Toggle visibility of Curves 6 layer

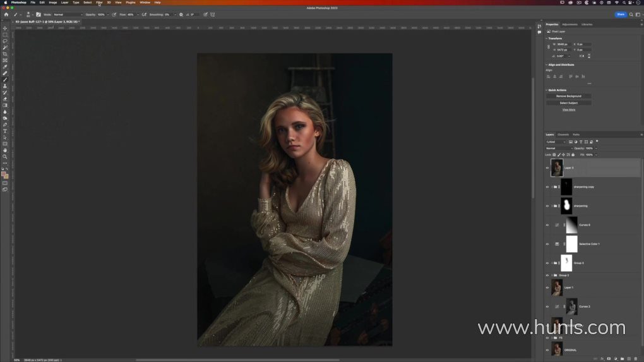coord(547,225)
